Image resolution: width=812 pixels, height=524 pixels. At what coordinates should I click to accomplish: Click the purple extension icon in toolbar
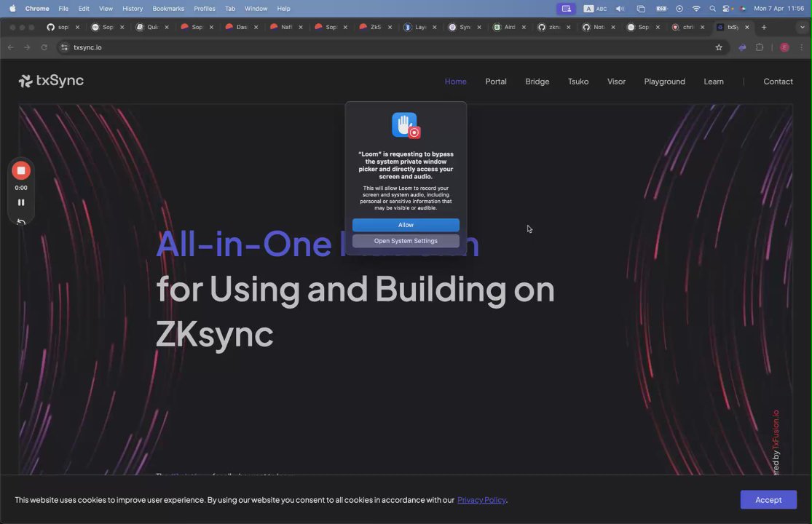[x=742, y=47]
